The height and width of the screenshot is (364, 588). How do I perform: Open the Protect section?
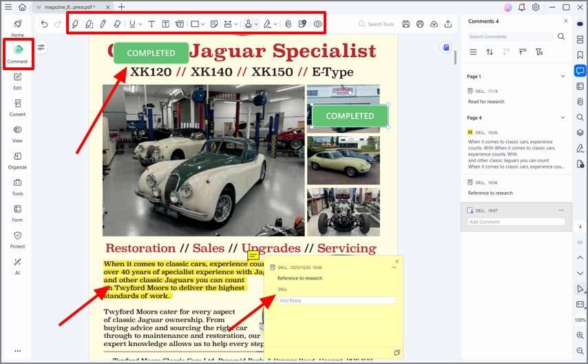(x=18, y=240)
